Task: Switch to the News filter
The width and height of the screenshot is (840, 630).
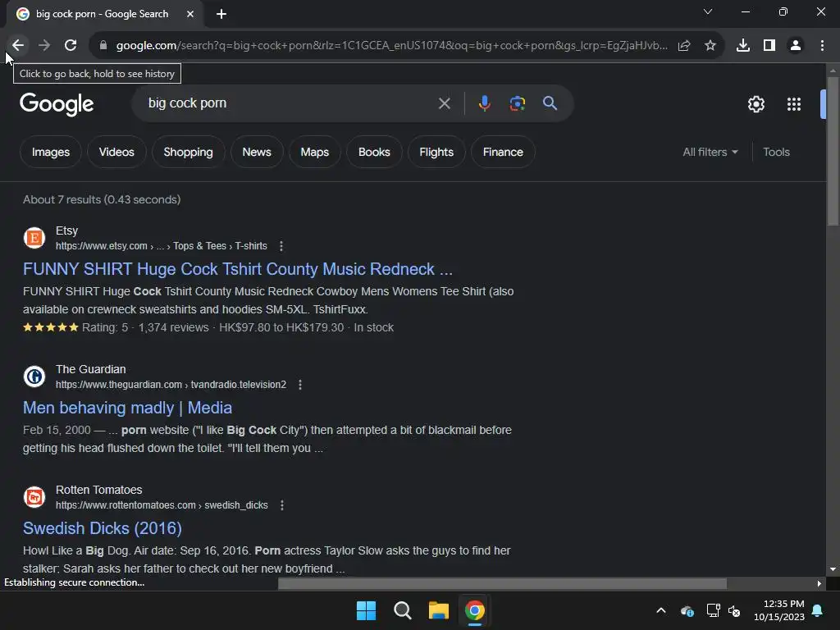Action: (257, 152)
